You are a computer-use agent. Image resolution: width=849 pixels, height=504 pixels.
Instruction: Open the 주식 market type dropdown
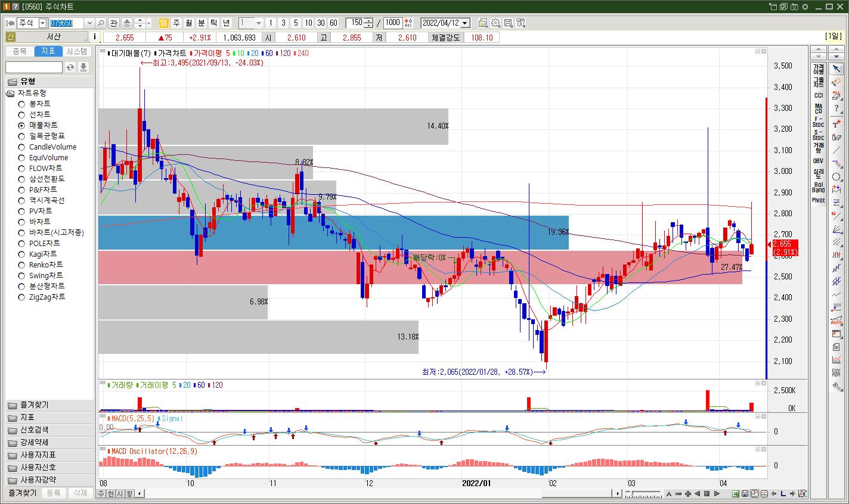pyautogui.click(x=42, y=23)
